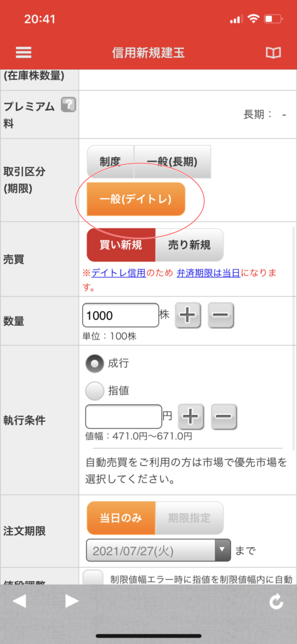Open the book manual icon
The height and width of the screenshot is (644, 297).
click(x=273, y=53)
